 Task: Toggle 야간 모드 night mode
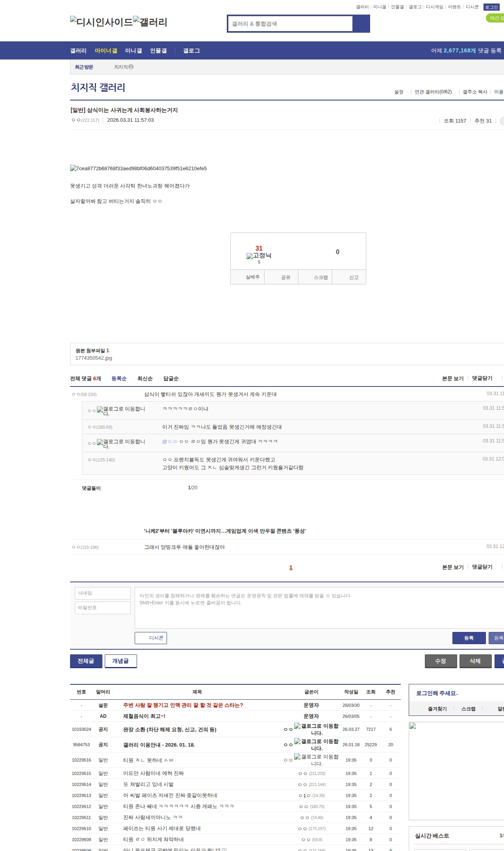click(495, 18)
